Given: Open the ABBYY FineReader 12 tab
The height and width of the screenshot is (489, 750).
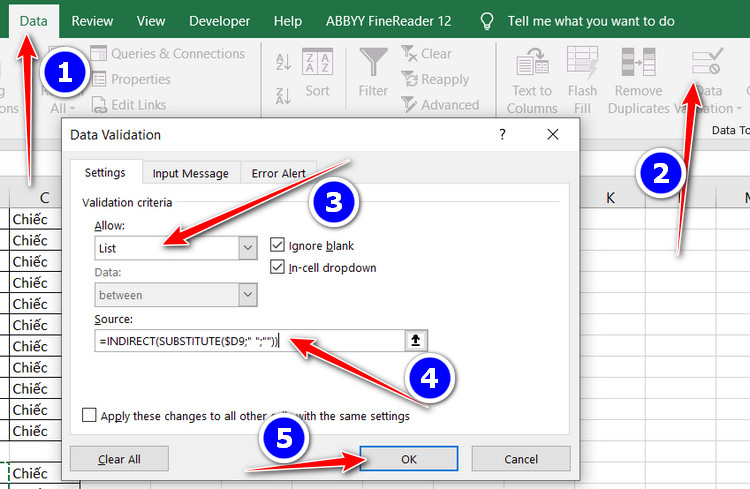Looking at the screenshot, I should (388, 21).
